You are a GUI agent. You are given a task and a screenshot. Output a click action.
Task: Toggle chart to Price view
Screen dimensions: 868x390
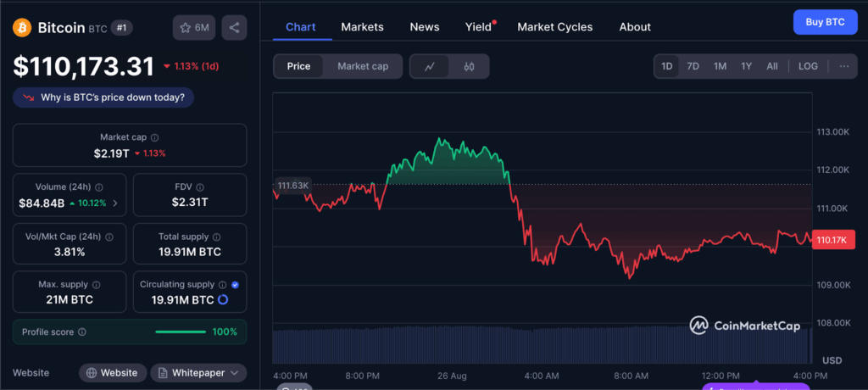(298, 66)
